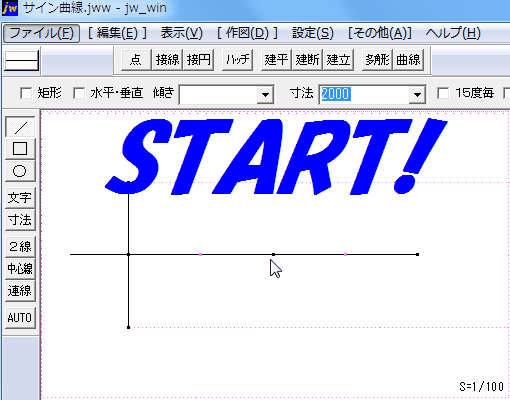
Task: Select the 2線 double line tool
Action: point(20,247)
